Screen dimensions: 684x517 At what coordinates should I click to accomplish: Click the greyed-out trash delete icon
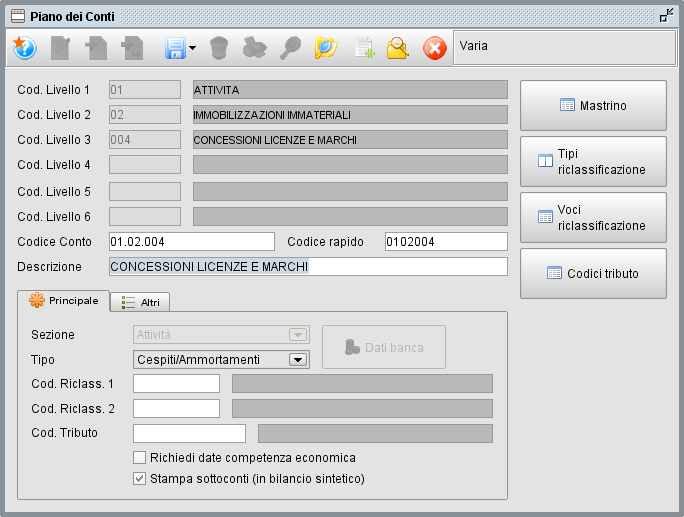(x=219, y=48)
